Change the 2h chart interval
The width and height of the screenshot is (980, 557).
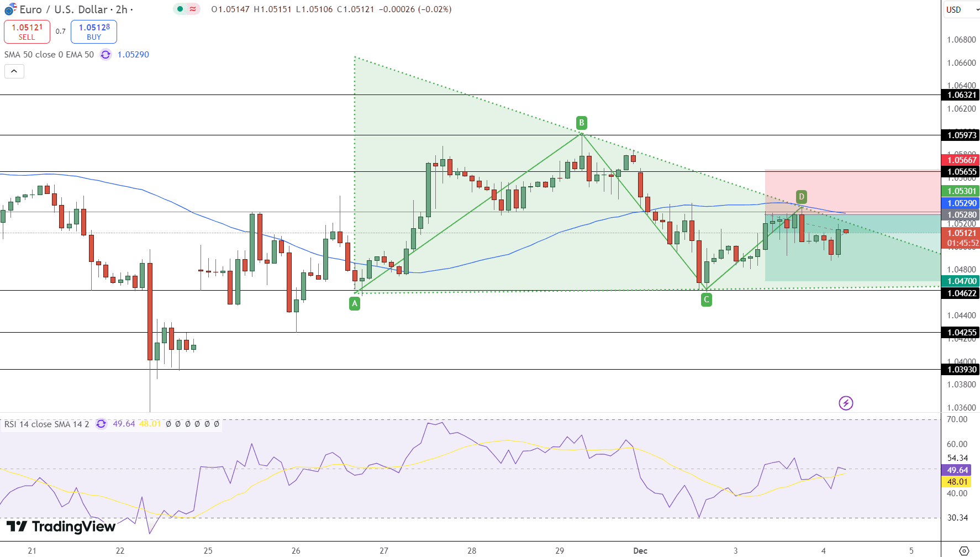[122, 9]
